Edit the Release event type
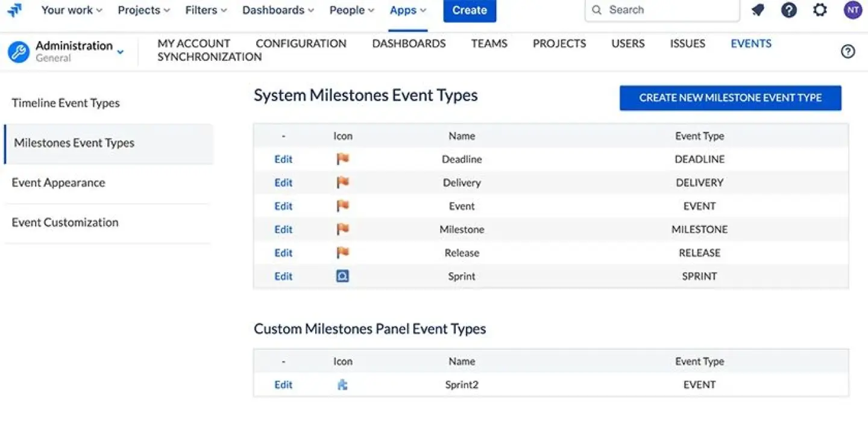868x424 pixels. point(283,253)
